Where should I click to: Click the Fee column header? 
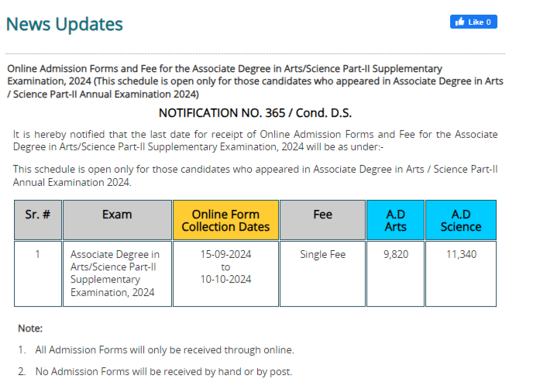pyautogui.click(x=322, y=215)
